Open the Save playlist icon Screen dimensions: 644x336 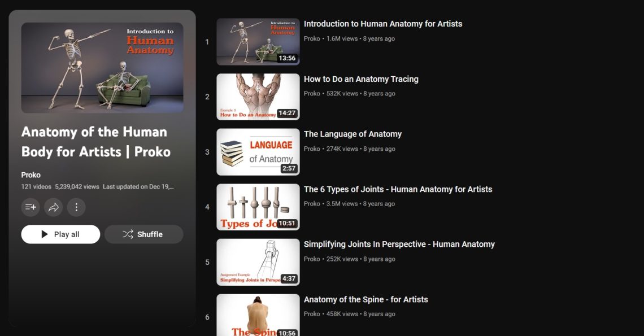30,207
